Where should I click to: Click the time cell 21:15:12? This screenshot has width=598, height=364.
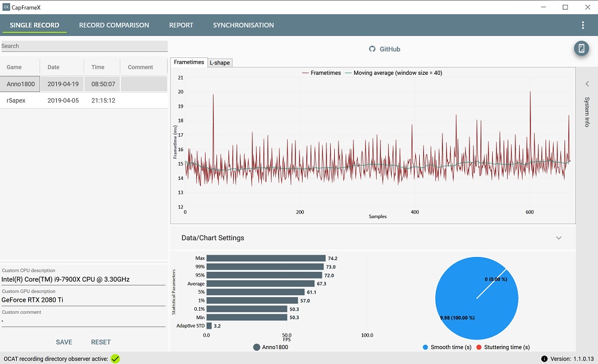[x=103, y=100]
